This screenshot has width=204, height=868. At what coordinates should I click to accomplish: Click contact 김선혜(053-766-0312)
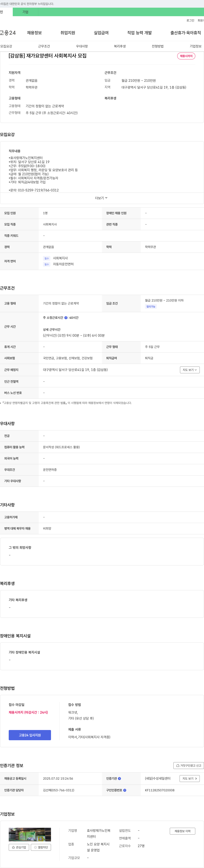point(58,790)
